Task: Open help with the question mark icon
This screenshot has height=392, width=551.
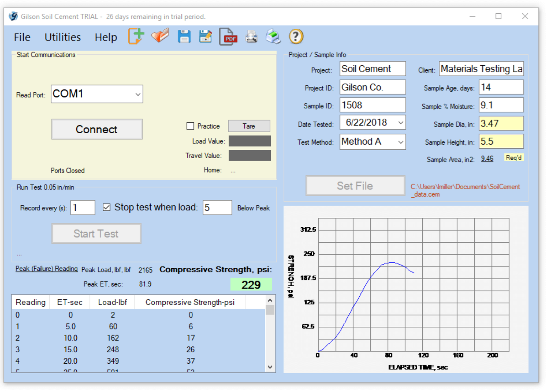Action: point(296,37)
